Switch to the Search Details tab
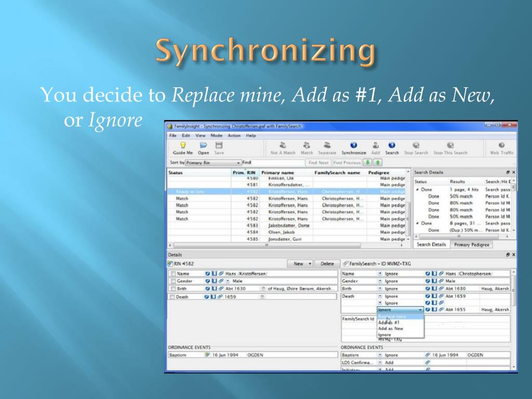 (x=431, y=244)
